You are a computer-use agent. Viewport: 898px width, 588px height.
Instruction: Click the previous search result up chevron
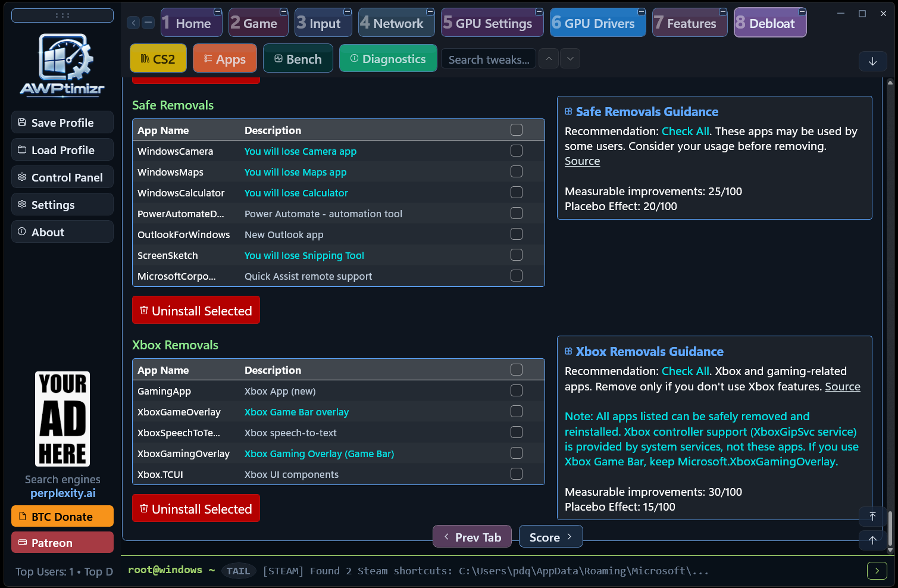coord(549,58)
